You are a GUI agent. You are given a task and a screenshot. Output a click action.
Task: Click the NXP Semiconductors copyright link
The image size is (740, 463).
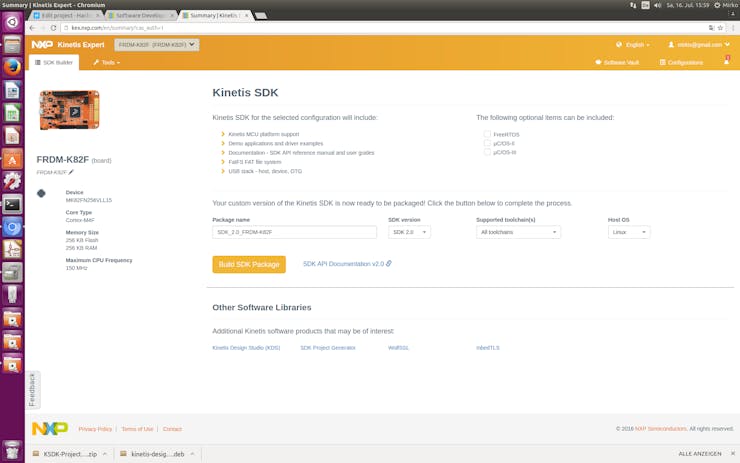click(661, 429)
